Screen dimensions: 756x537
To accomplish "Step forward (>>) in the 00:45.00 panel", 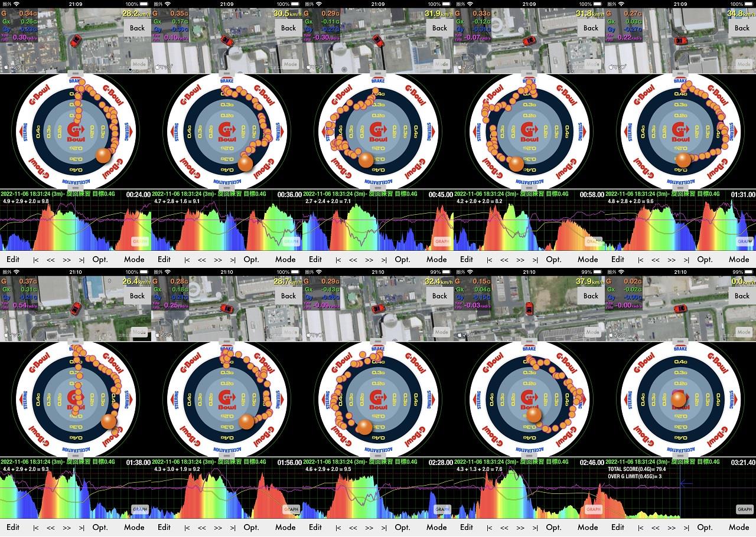I will [x=369, y=260].
